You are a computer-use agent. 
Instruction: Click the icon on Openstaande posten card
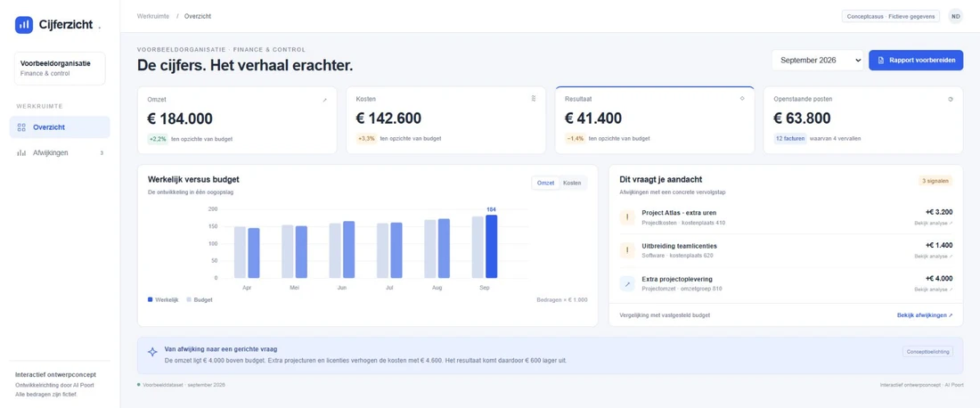click(x=951, y=99)
